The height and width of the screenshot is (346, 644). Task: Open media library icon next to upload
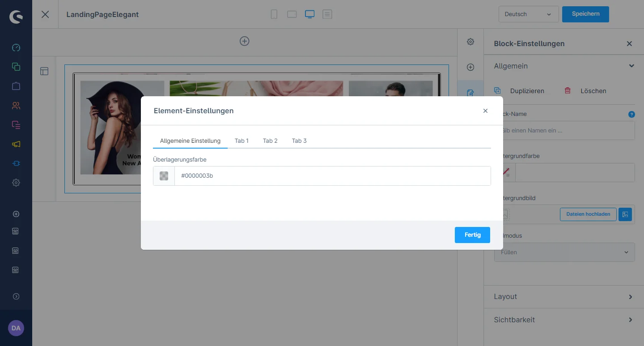click(625, 214)
